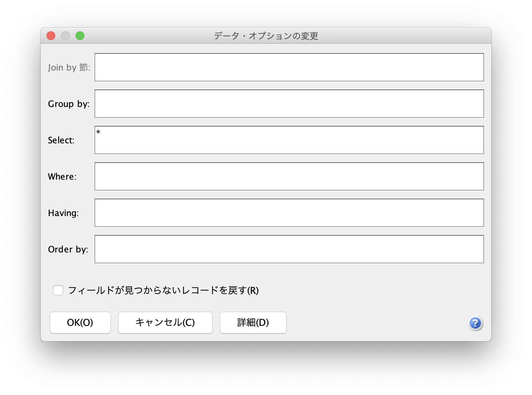
Task: Open help via the blue question mark icon
Action: (x=475, y=323)
